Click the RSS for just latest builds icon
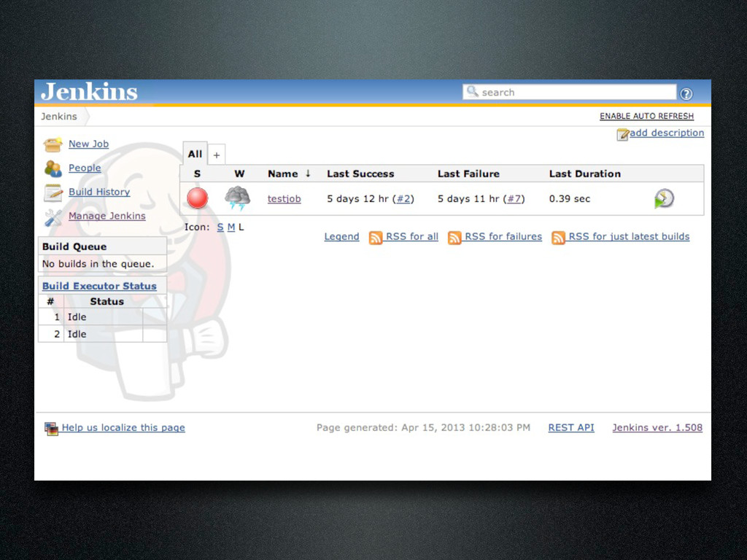 [x=558, y=237]
